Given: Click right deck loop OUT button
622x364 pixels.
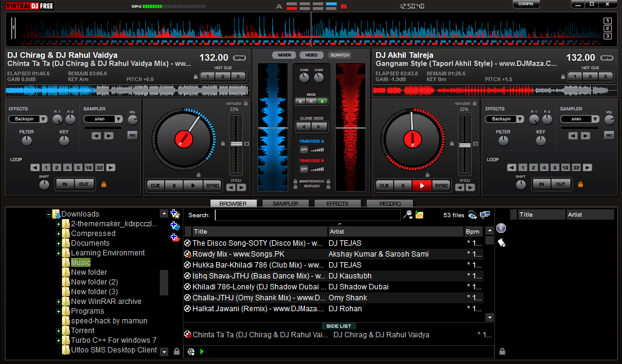Looking at the screenshot, I should (560, 184).
